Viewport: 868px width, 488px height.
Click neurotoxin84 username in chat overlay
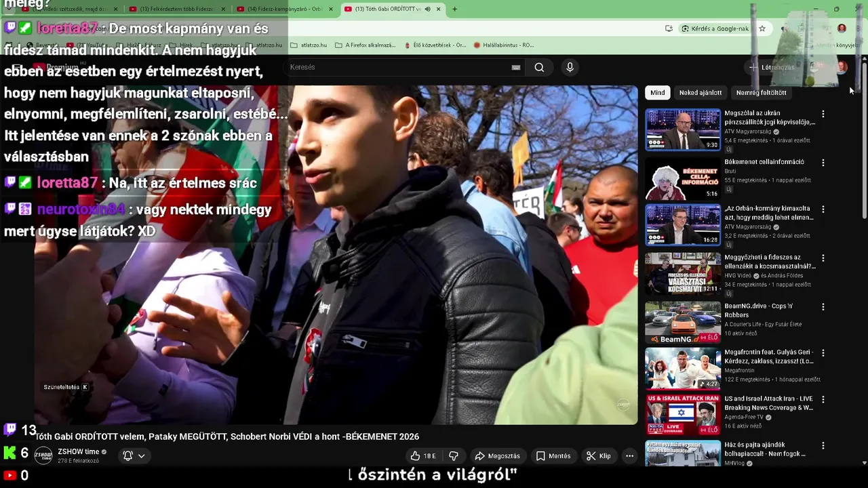pos(81,209)
